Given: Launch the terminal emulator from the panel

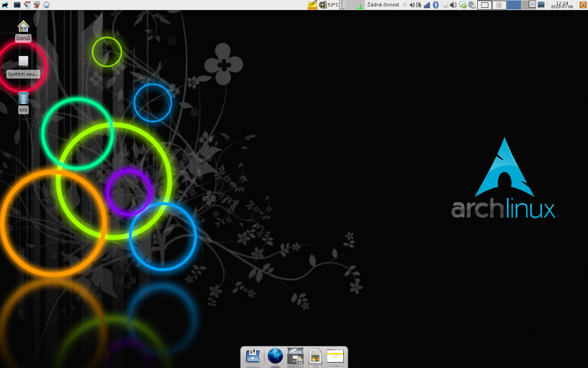Looking at the screenshot, I should click(x=17, y=5).
